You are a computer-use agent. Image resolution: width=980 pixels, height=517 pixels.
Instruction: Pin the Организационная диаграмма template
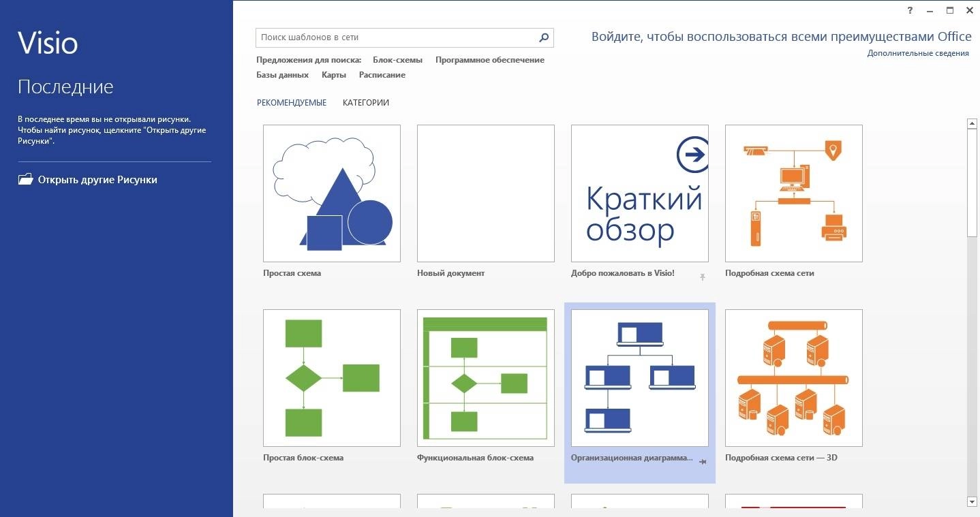(703, 462)
